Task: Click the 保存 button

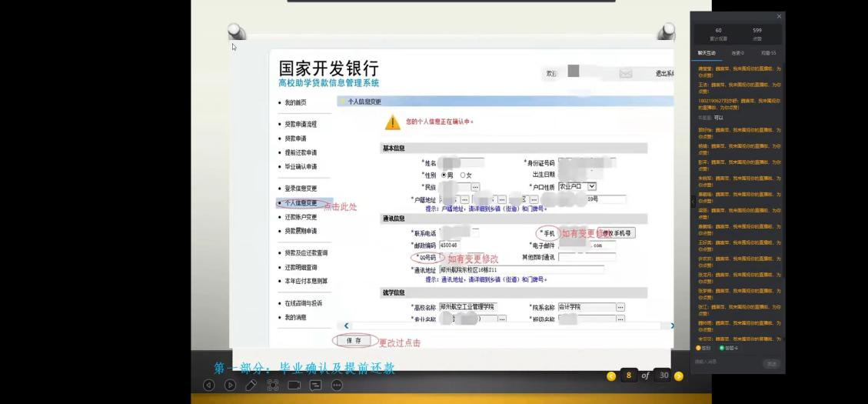Action: [354, 341]
